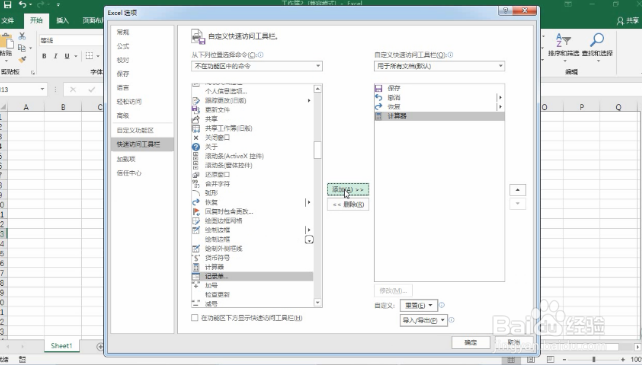Select the 保存 icon in toolbar list
642x368 pixels.
pos(379,88)
